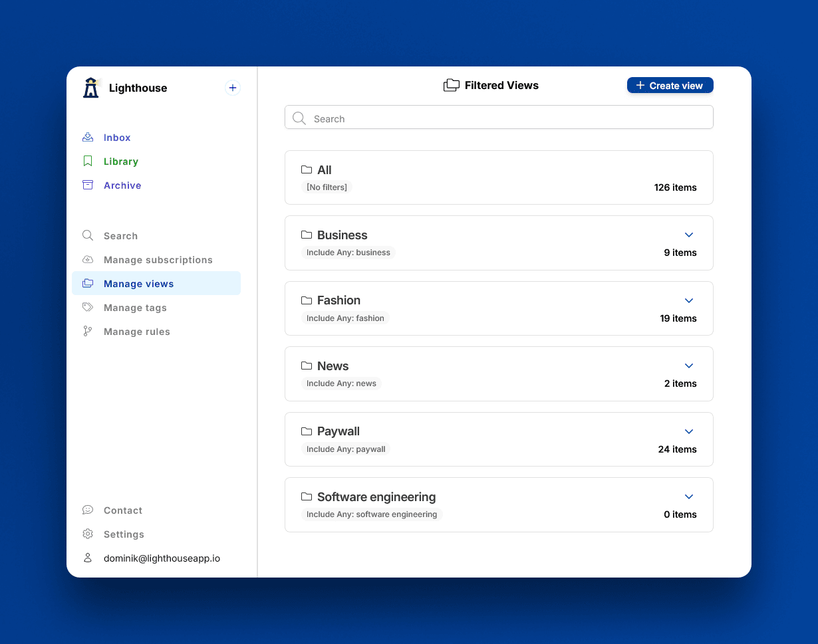The image size is (818, 644).
Task: Click the Create view button
Action: click(x=670, y=86)
